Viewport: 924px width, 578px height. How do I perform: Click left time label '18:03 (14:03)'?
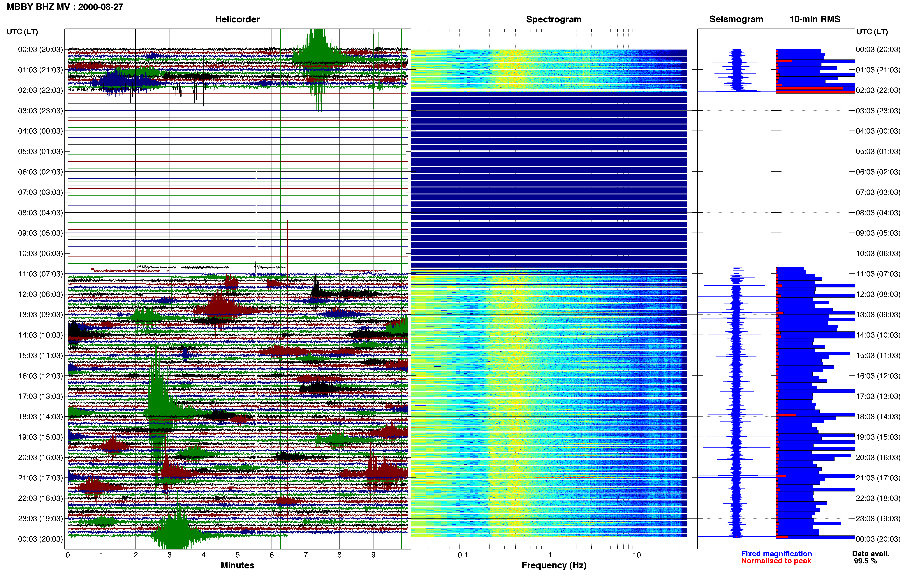(41, 417)
